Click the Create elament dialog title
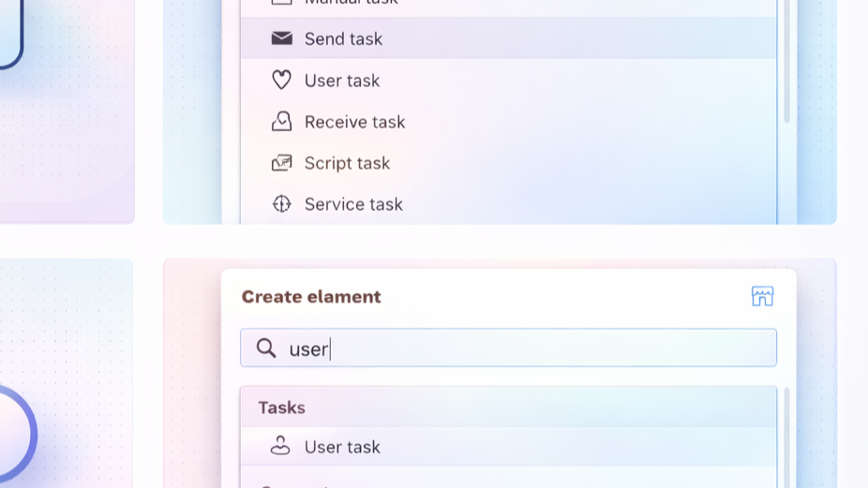The width and height of the screenshot is (868, 488). pyautogui.click(x=311, y=297)
